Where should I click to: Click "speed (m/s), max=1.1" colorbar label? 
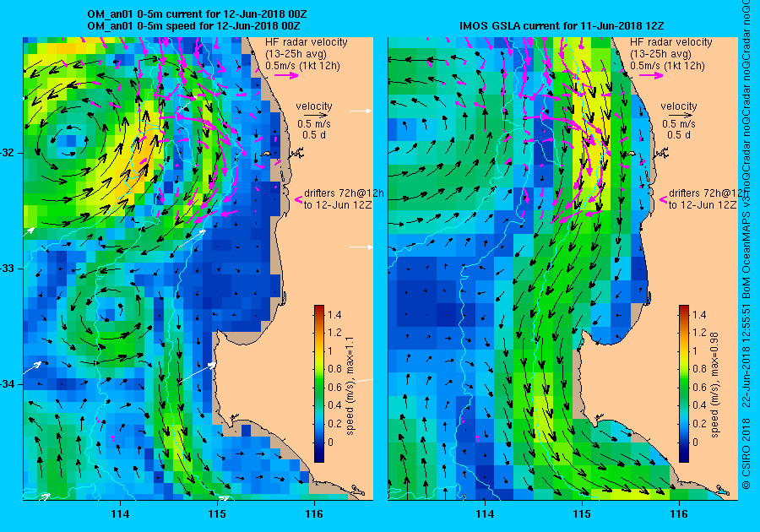[x=350, y=386]
